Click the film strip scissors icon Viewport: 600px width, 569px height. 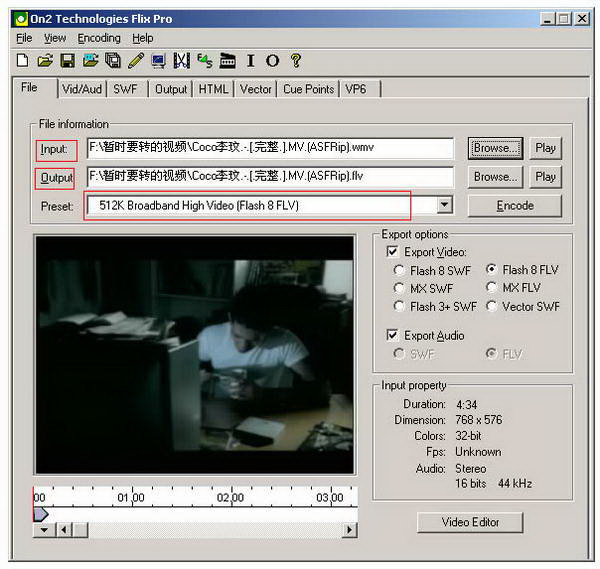181,61
